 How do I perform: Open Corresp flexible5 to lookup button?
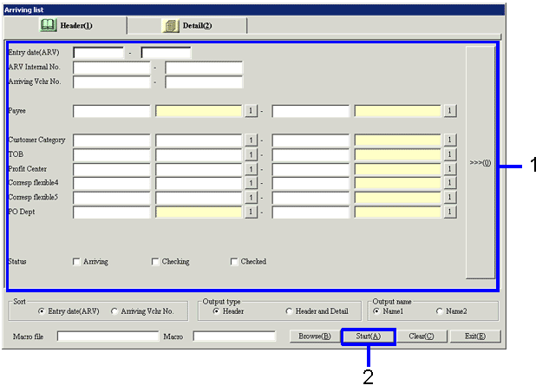coord(450,198)
